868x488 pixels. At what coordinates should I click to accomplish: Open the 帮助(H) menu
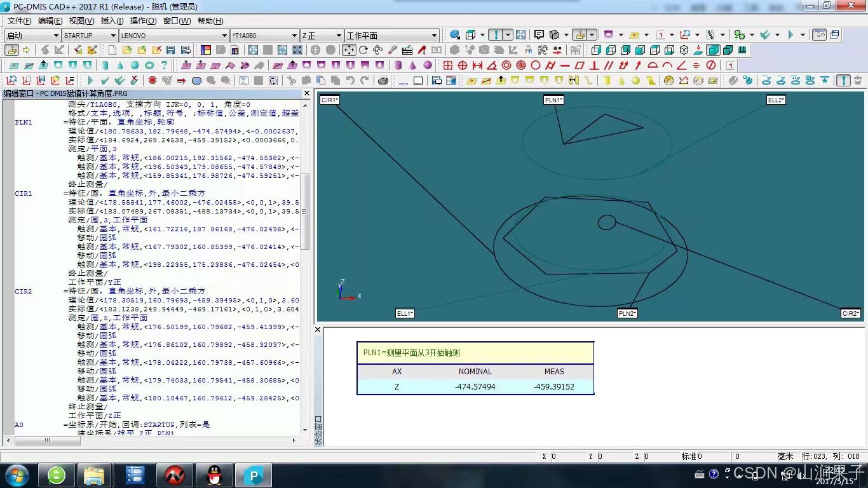210,21
